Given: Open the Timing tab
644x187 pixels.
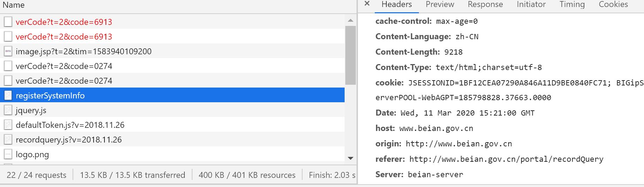Looking at the screenshot, I should (x=572, y=5).
